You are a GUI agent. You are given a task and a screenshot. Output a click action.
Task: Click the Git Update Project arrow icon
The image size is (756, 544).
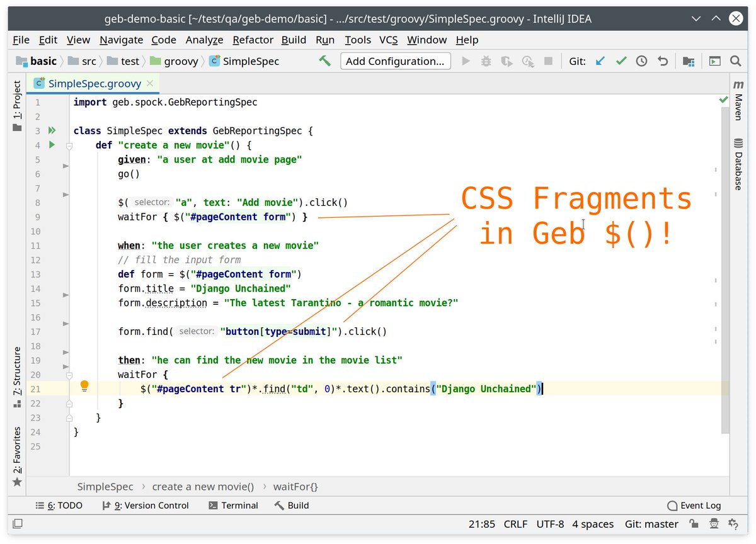[600, 61]
